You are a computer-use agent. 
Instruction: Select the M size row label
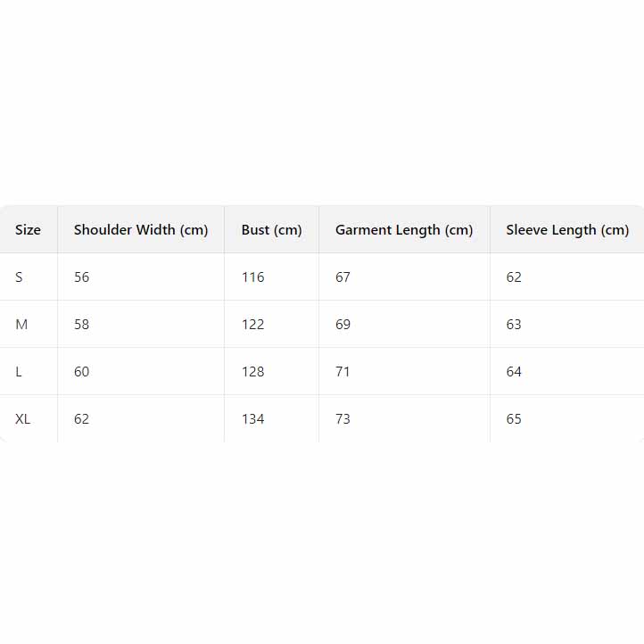point(21,325)
